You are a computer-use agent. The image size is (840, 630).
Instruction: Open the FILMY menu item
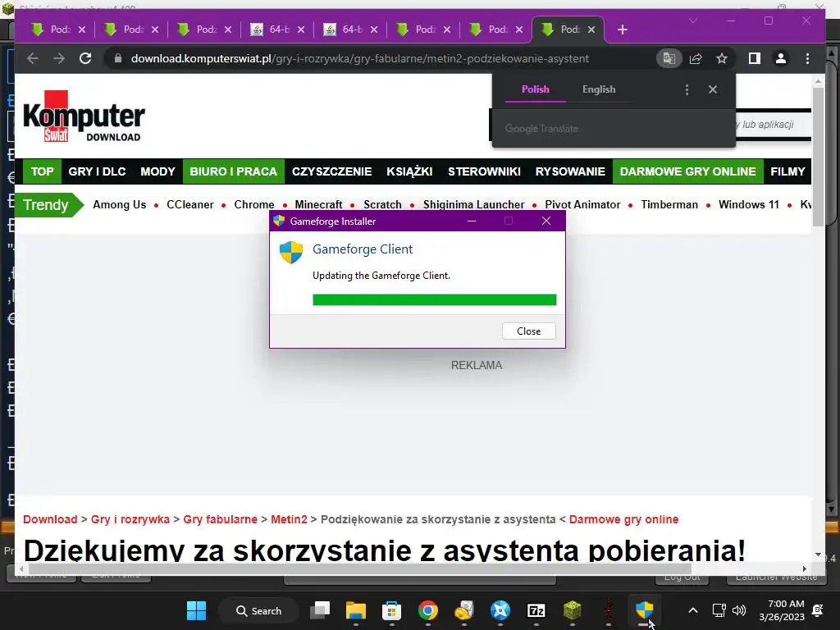[787, 171]
